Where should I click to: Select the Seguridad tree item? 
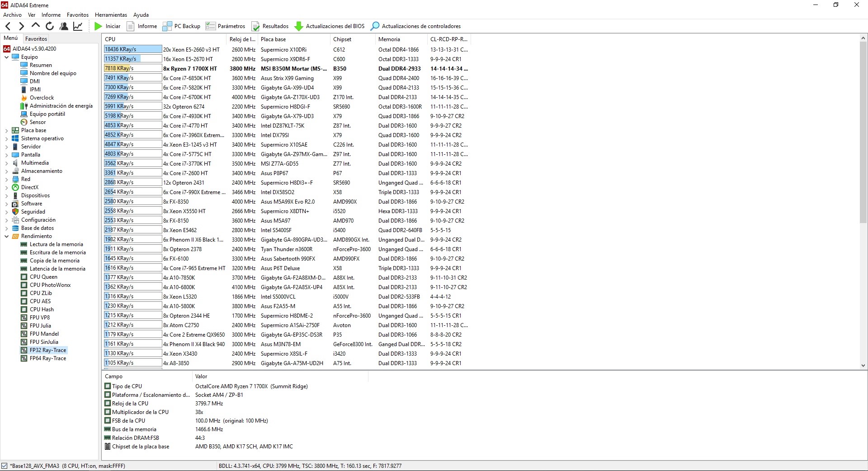[33, 212]
